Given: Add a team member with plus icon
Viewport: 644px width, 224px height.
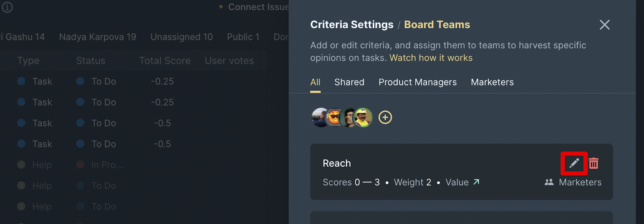Looking at the screenshot, I should click(385, 117).
